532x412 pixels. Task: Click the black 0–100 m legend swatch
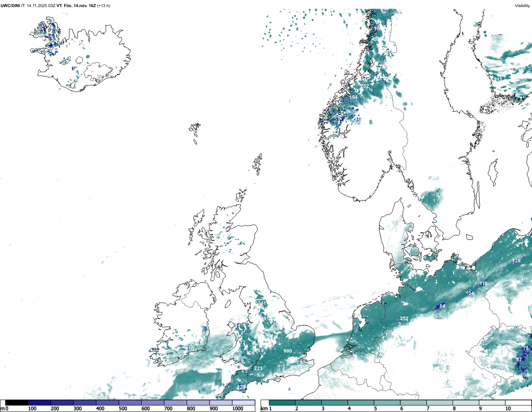point(17,402)
